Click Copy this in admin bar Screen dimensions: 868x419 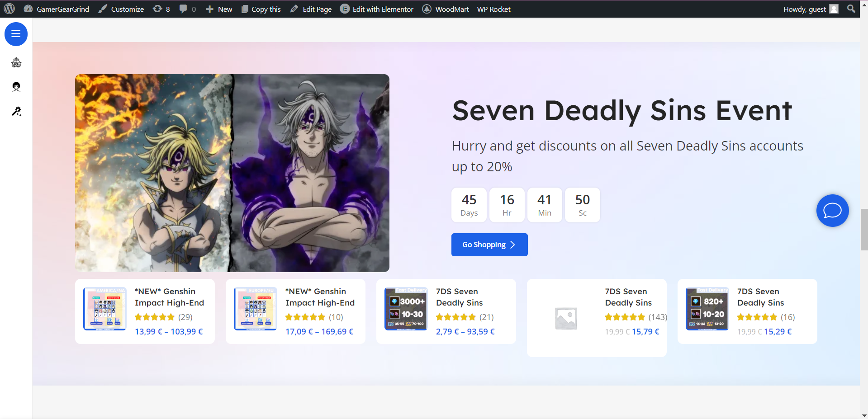(x=261, y=9)
